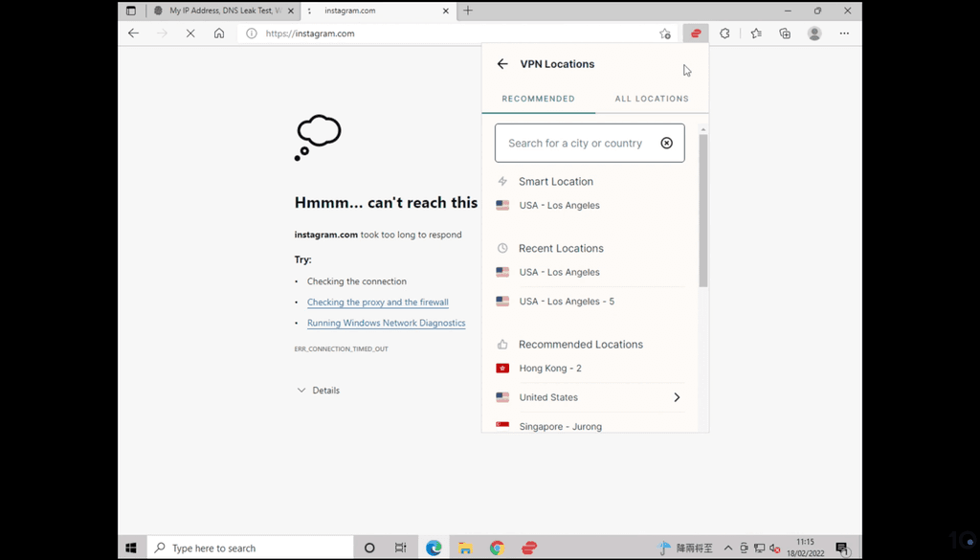The width and height of the screenshot is (980, 560).
Task: Open Microsoft Edge from the taskbar
Action: (434, 549)
